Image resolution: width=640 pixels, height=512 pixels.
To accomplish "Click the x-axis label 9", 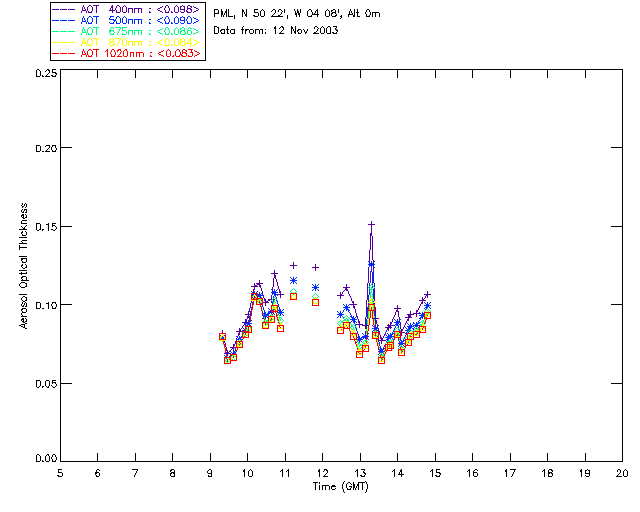I will click(210, 473).
